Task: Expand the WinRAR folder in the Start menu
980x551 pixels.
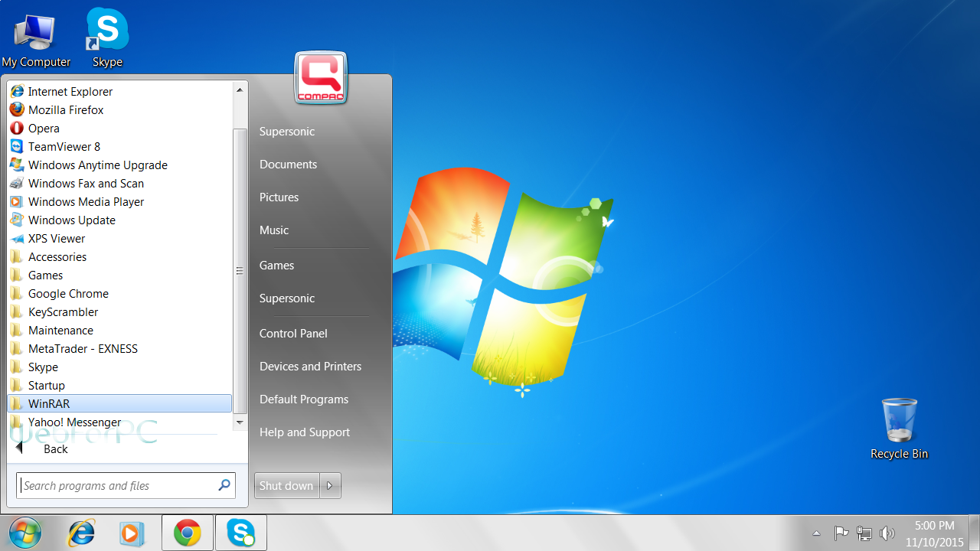Action: (x=48, y=403)
